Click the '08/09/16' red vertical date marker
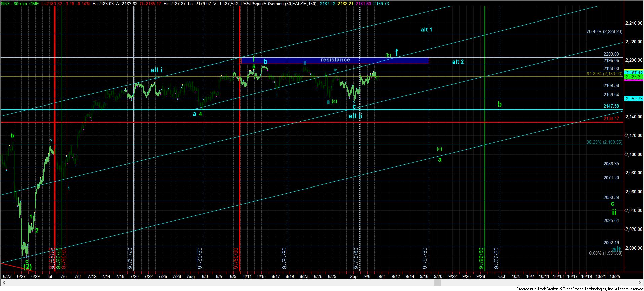Viewport: 644px width, 291px height. coord(236,259)
